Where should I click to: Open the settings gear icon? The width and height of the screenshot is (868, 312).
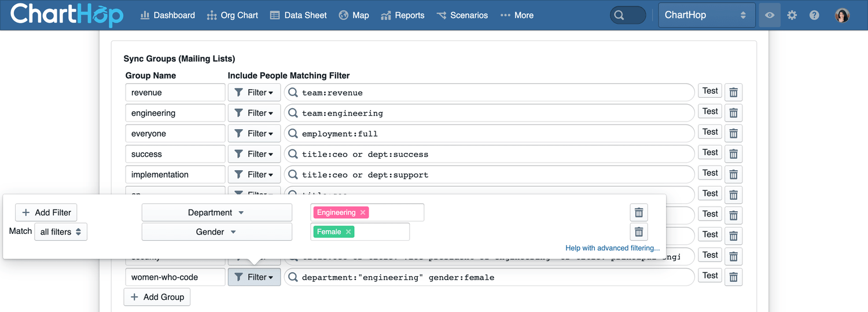792,15
